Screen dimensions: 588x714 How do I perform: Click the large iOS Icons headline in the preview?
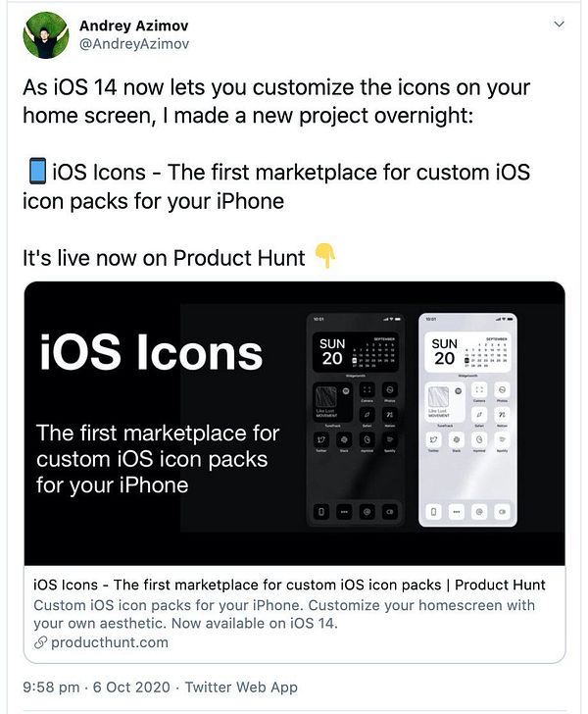tap(151, 353)
